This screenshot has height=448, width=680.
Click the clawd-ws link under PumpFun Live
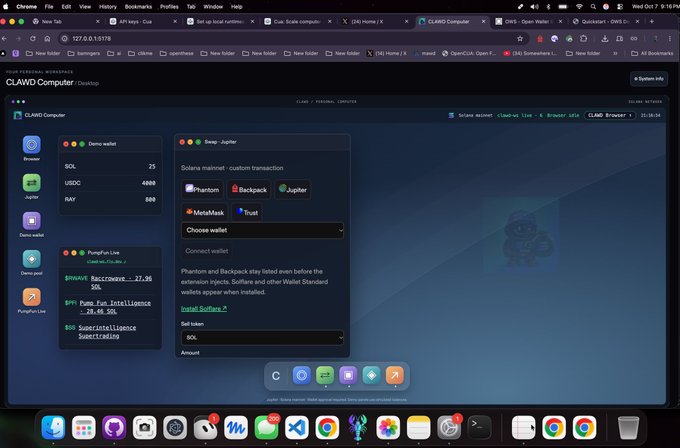107,262
